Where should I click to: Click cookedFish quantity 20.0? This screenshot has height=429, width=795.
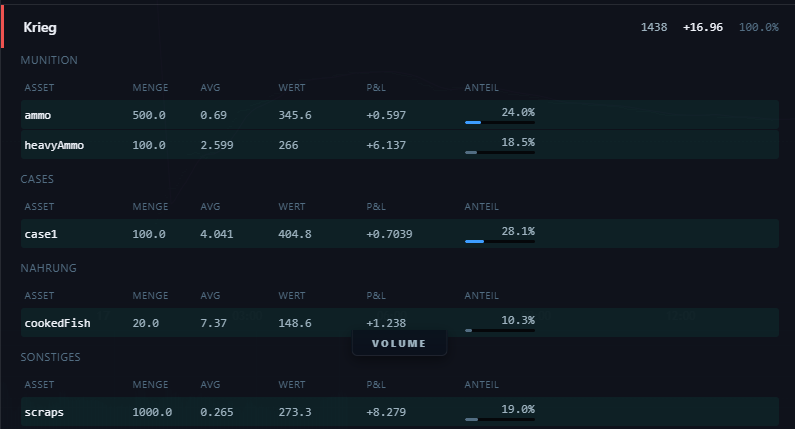146,323
